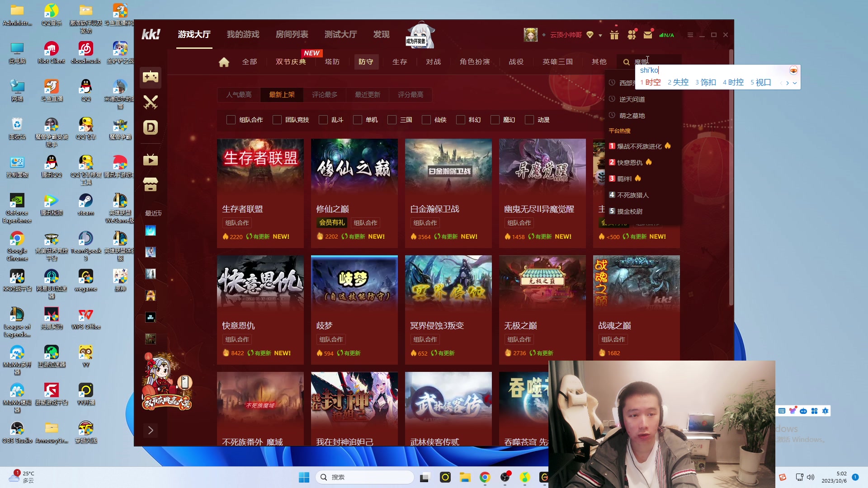This screenshot has width=868, height=488.
Task: Expand the IME candidate list arrow
Action: point(795,83)
